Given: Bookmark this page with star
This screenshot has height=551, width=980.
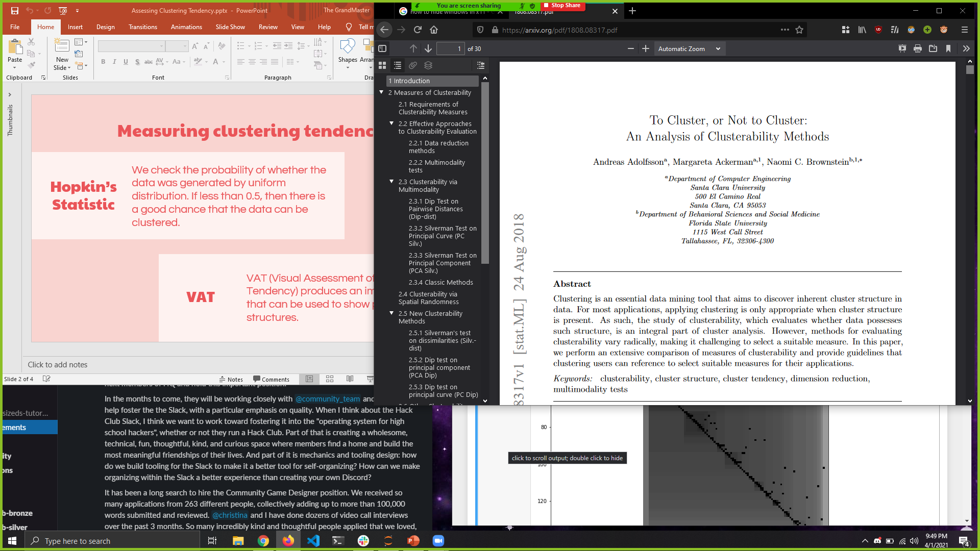Looking at the screenshot, I should [799, 30].
